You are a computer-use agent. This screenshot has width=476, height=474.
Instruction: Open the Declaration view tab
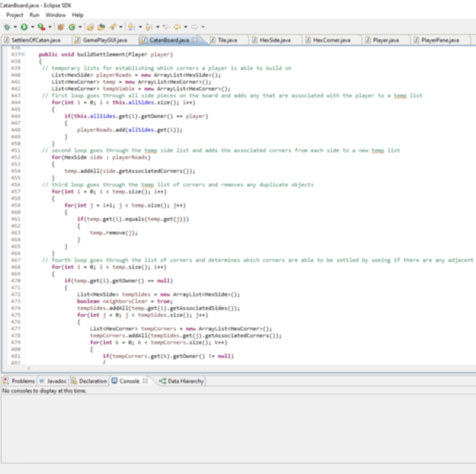coord(89,381)
